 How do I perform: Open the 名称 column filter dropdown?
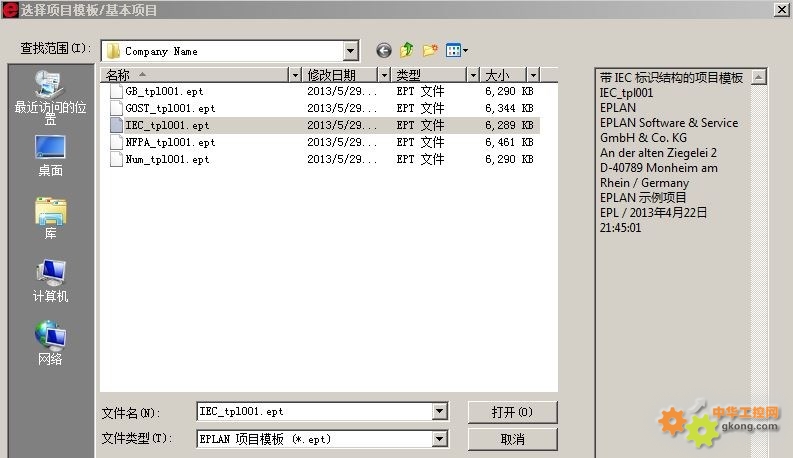tap(295, 75)
